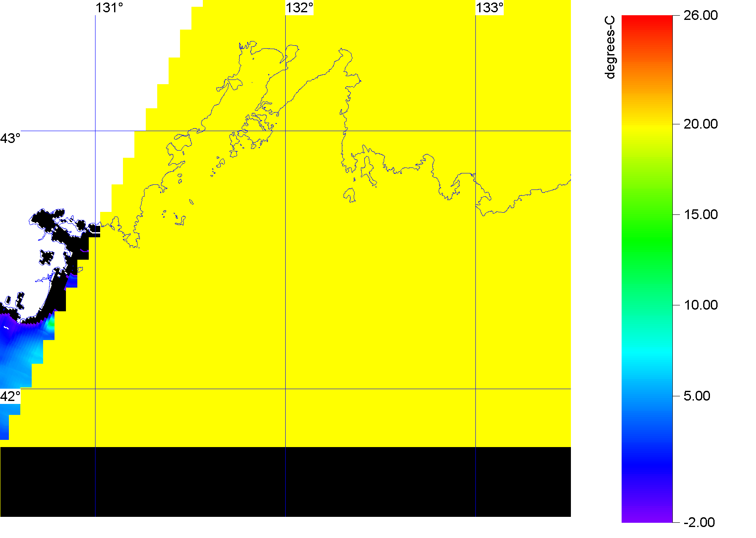
Task: Click the 5.00 colorbar value
Action: (x=697, y=396)
